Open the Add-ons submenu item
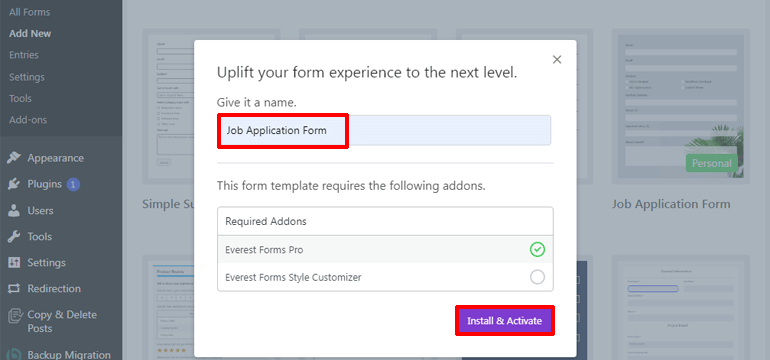 [28, 120]
